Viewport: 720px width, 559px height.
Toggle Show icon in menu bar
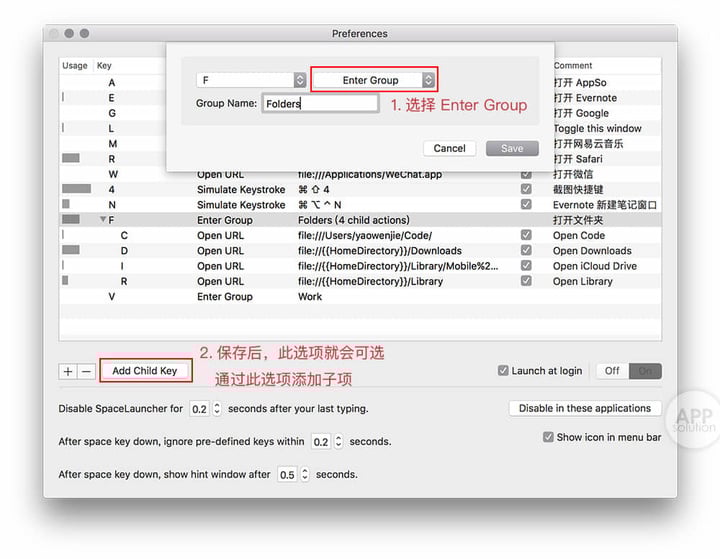coord(548,437)
